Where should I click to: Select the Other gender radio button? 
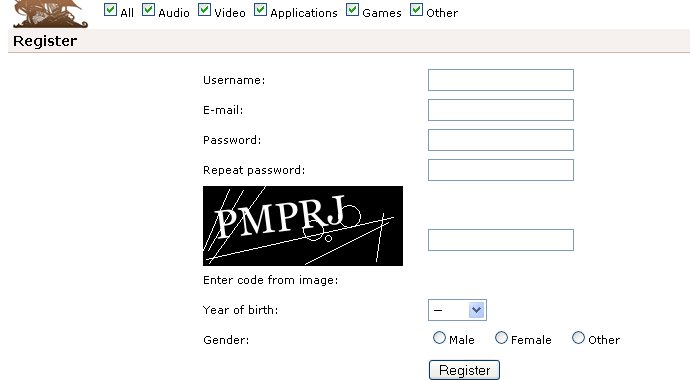(578, 338)
